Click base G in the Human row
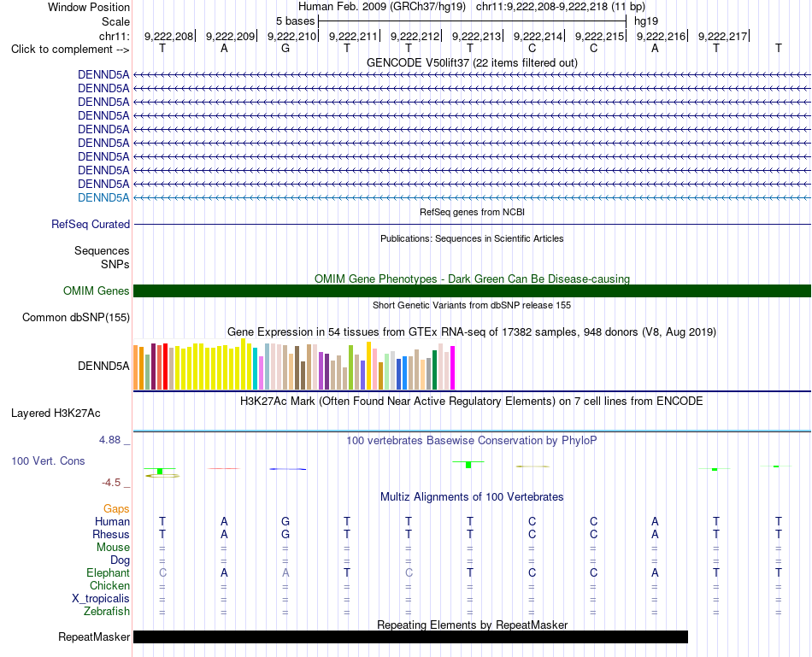The image size is (812, 657). point(285,521)
